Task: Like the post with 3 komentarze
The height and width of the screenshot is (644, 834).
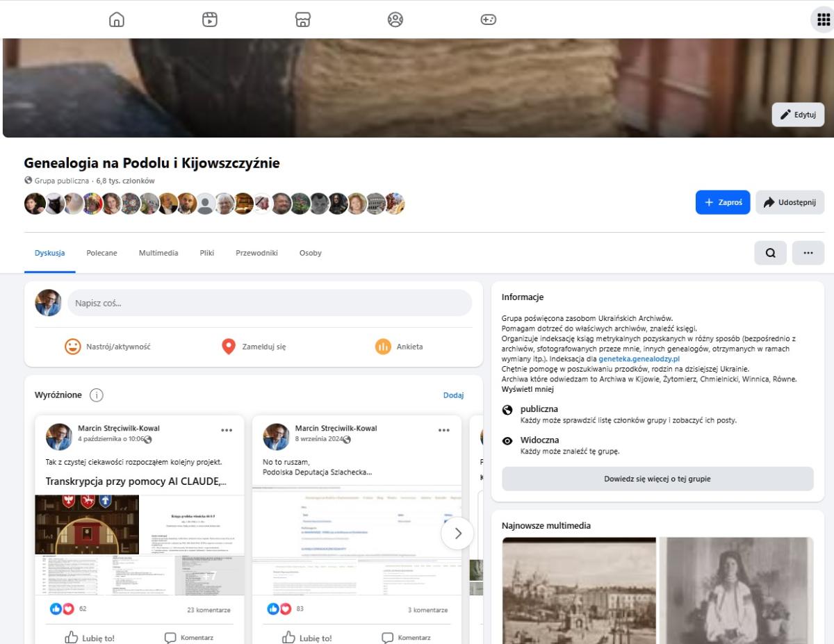Action: [307, 637]
